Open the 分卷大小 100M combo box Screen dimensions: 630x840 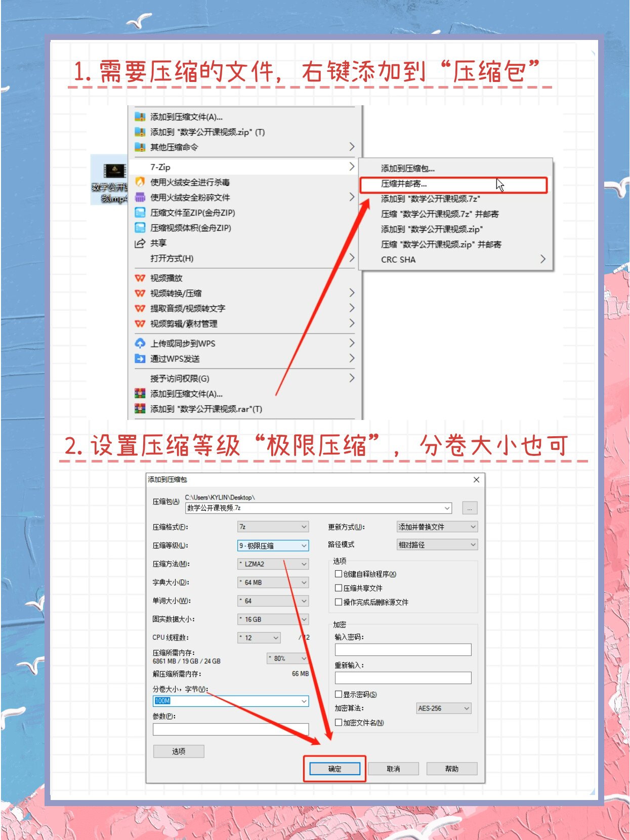(231, 701)
